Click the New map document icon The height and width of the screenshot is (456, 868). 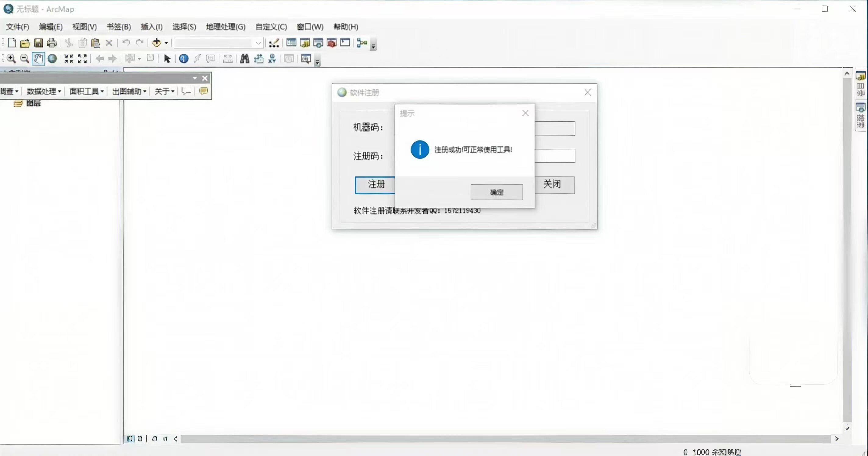[12, 43]
